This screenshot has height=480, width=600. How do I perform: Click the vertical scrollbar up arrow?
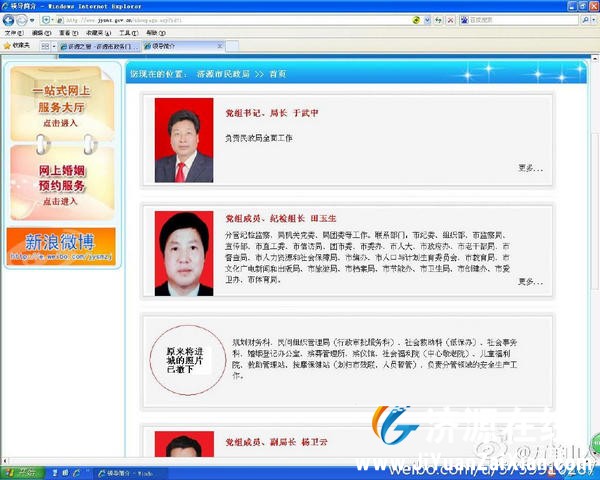click(x=596, y=58)
